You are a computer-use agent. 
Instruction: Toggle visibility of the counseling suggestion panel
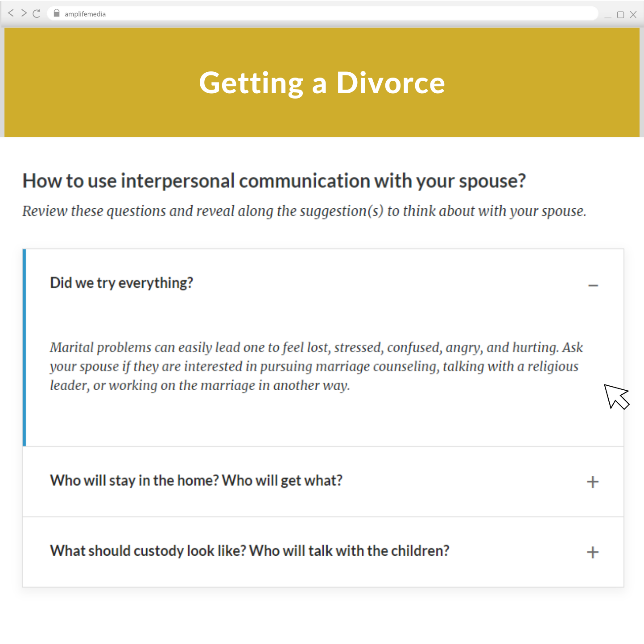593,285
